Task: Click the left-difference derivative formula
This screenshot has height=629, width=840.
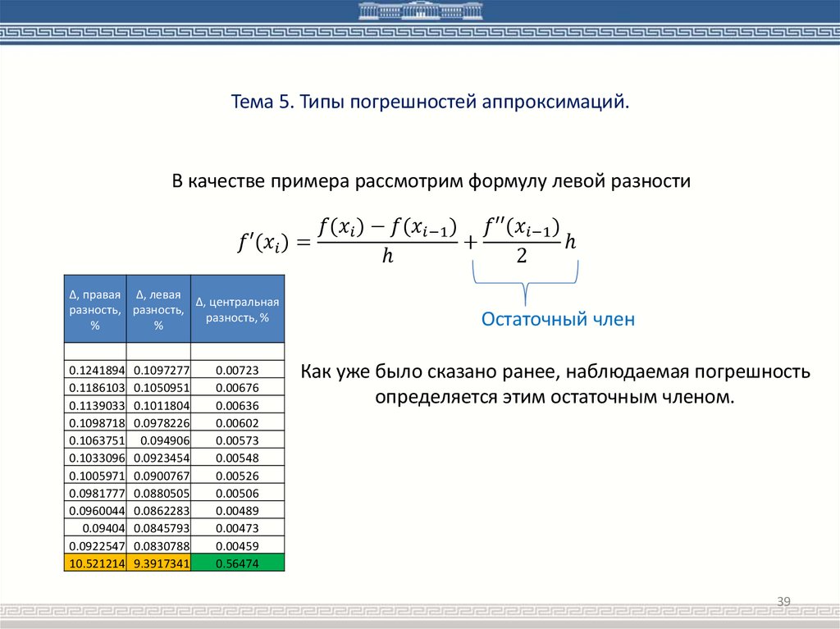Action: pos(407,242)
